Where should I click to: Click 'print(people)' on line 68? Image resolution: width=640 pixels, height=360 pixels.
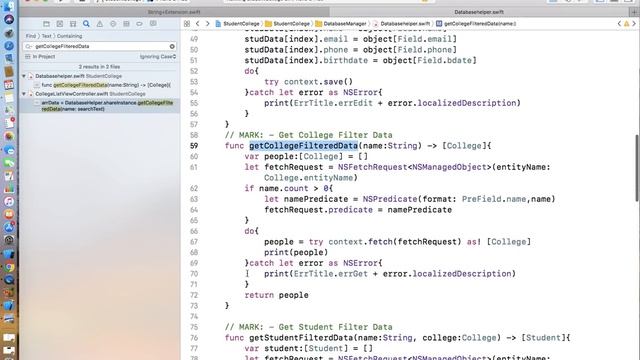(x=296, y=252)
